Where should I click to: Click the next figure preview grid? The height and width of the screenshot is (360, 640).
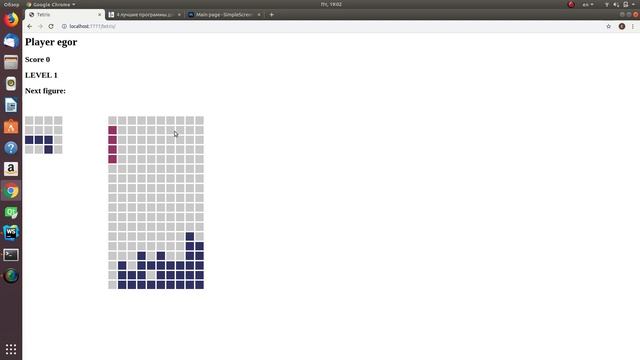44,135
